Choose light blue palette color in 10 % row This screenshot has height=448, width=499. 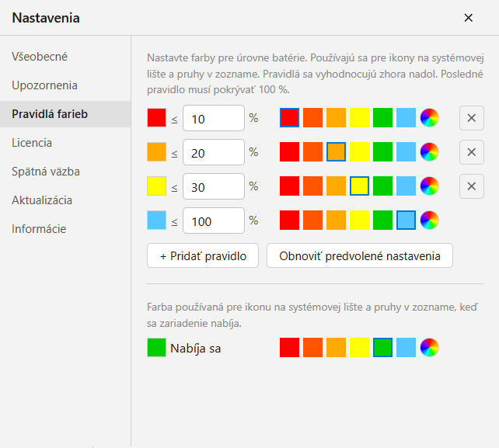point(406,118)
